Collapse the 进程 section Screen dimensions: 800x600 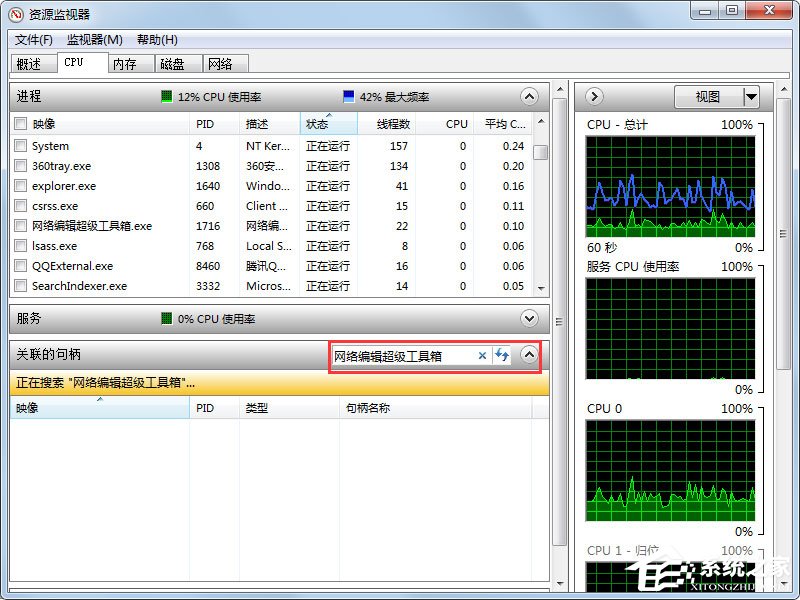(530, 96)
